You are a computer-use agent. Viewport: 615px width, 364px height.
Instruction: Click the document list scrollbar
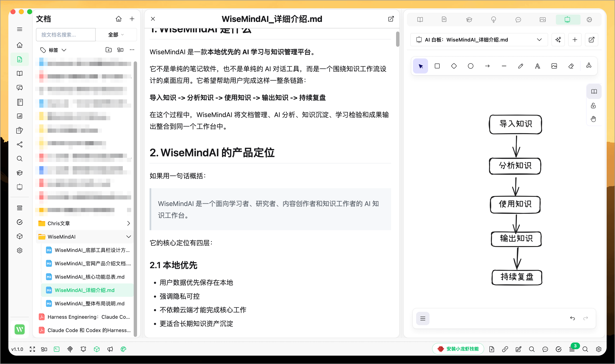(x=135, y=199)
